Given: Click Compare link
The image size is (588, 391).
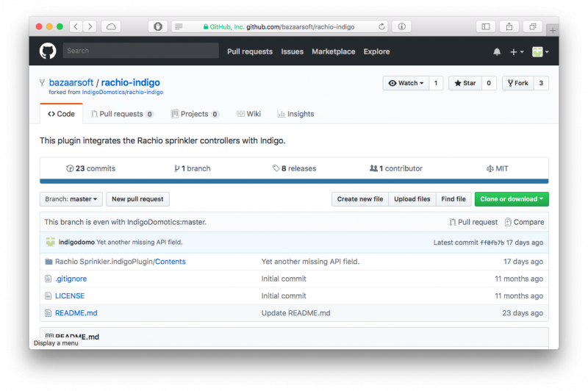Looking at the screenshot, I should (x=524, y=222).
